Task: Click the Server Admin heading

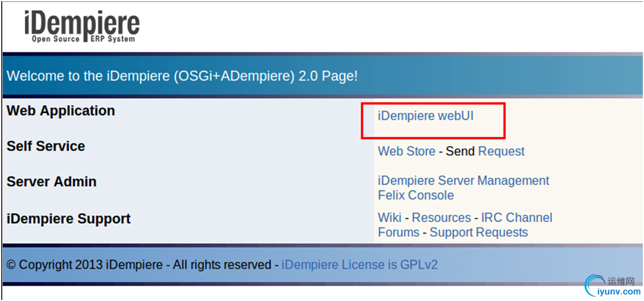Action: tap(51, 181)
